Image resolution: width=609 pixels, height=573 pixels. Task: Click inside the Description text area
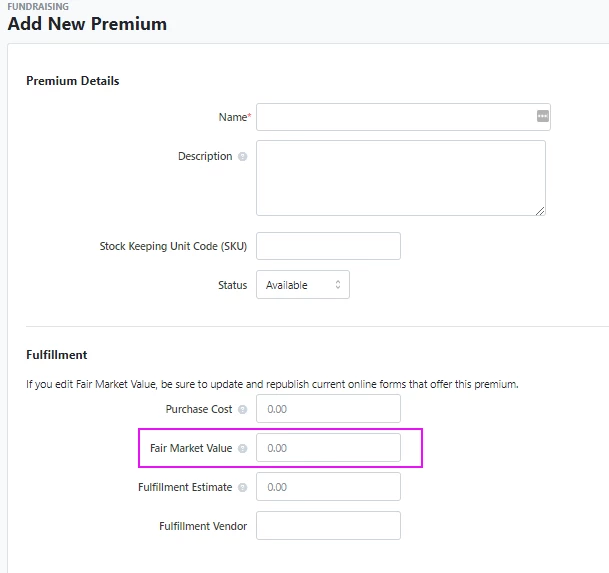401,178
